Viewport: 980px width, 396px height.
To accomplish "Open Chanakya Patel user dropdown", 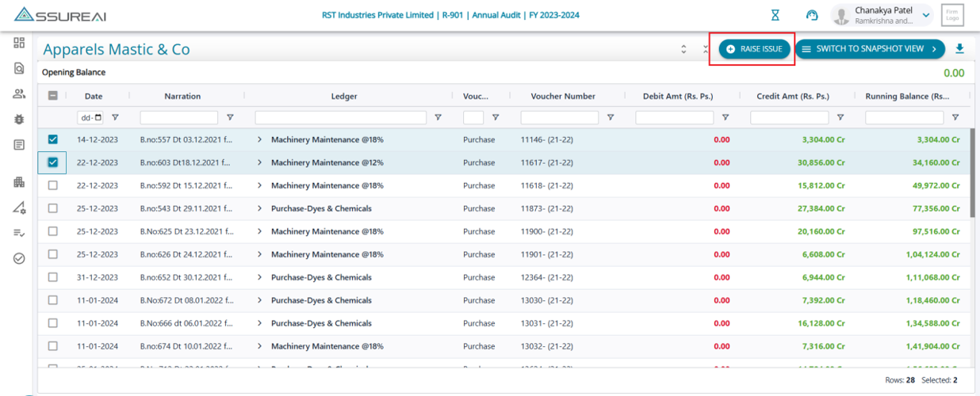I will coord(925,15).
